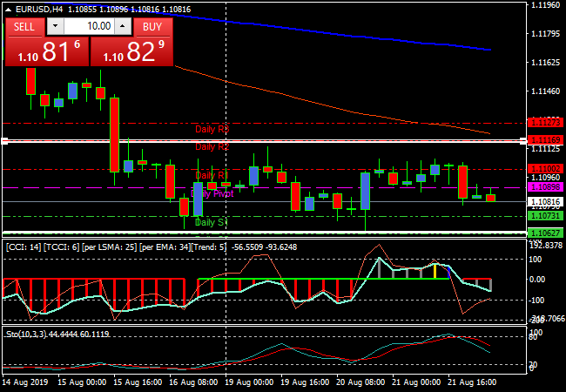Click the Daily R3 text label
Viewport: 566px width, 392px height.
[212, 129]
